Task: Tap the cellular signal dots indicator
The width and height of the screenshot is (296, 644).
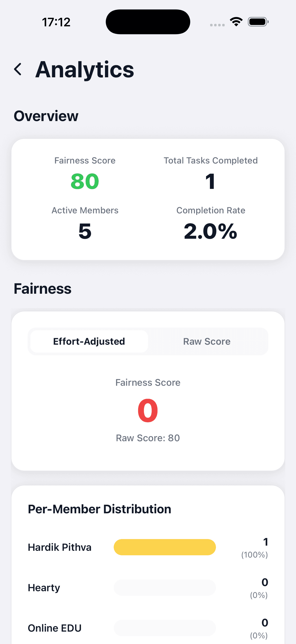Action: pyautogui.click(x=217, y=25)
